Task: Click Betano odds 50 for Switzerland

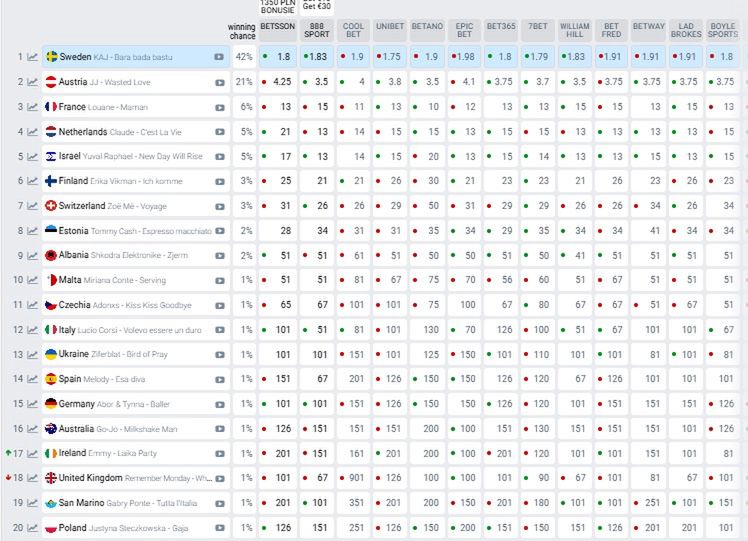Action: (427, 206)
